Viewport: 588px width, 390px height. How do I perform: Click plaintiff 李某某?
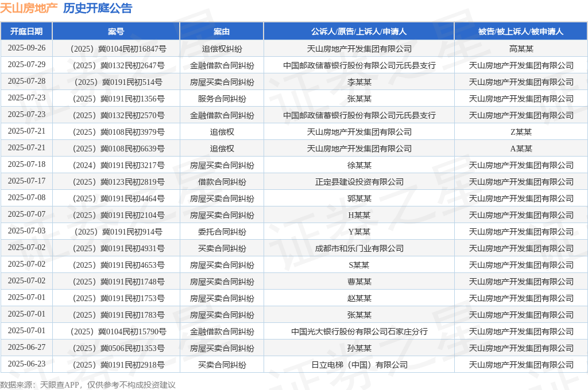coord(359,82)
